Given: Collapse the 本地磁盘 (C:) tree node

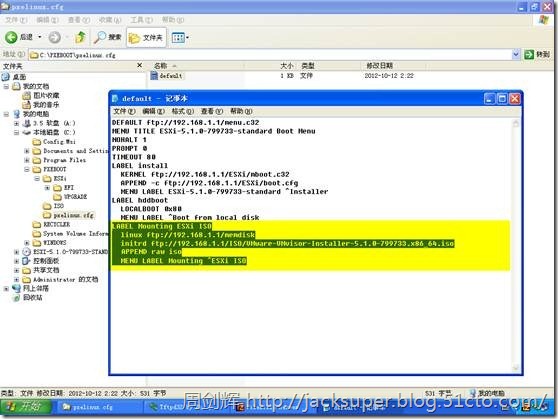Looking at the screenshot, I should (x=16, y=132).
